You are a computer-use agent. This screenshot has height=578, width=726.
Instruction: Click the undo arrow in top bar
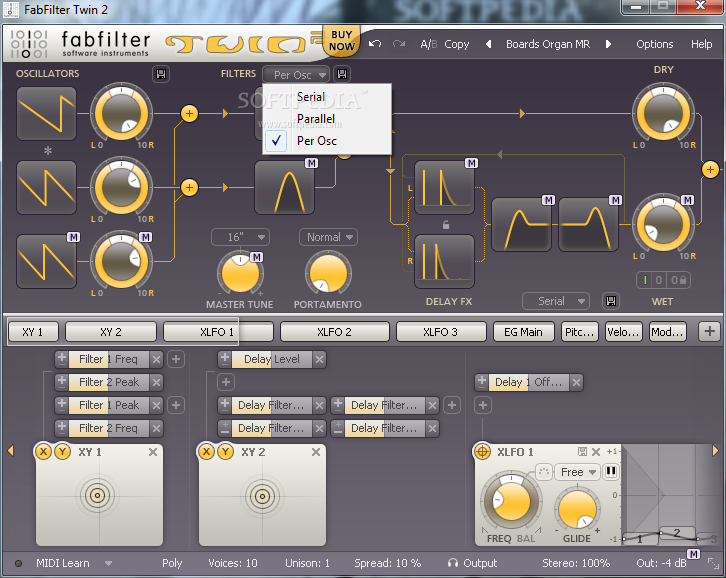pyautogui.click(x=375, y=44)
